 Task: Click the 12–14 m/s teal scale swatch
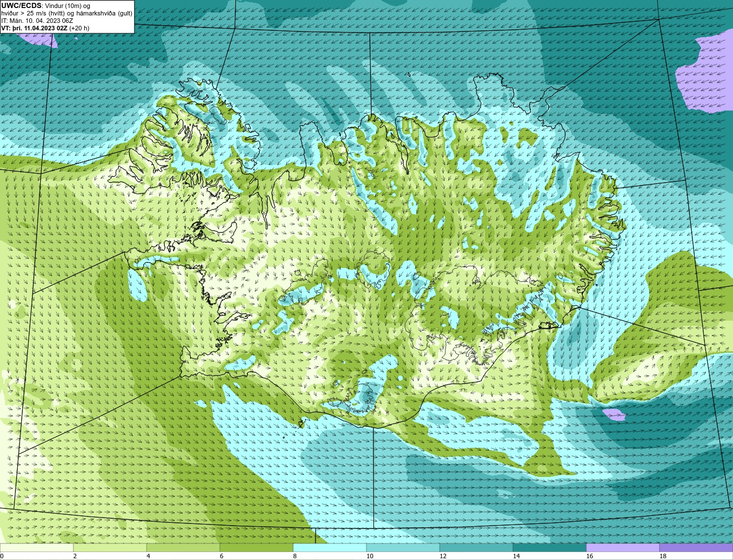[476, 548]
